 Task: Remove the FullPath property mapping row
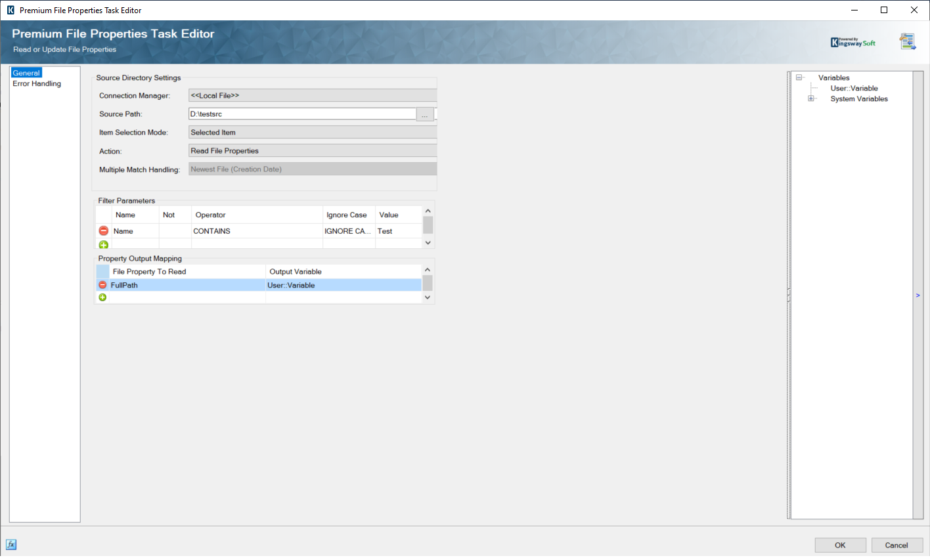[102, 285]
